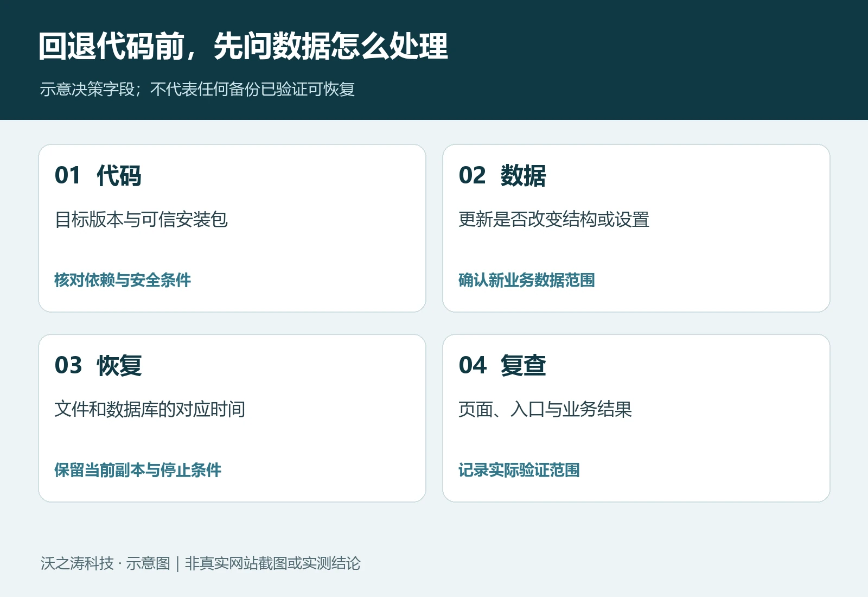The image size is (868, 597).
Task: Click the text 页面、入口与业务结果
Action: click(x=545, y=409)
